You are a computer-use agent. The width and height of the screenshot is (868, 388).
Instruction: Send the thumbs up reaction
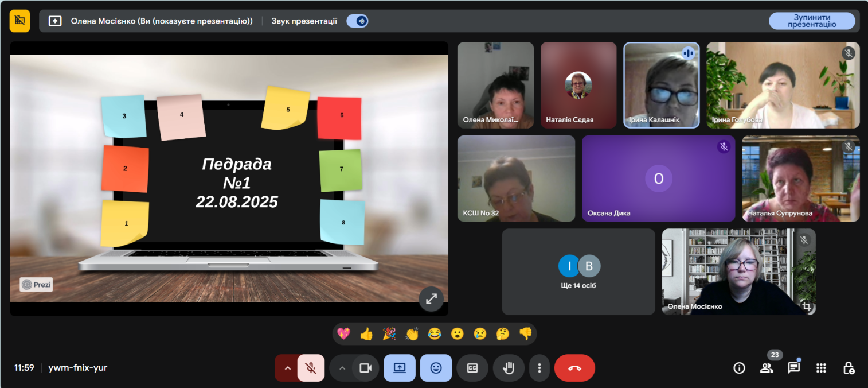(366, 333)
